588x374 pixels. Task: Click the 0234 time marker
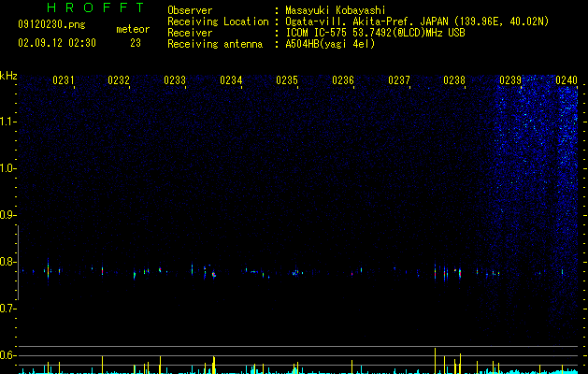[x=231, y=80]
